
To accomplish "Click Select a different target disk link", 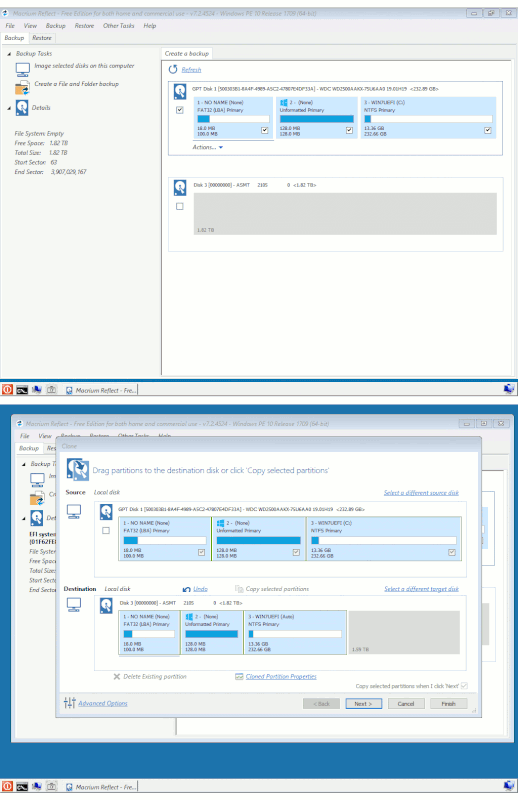I will [421, 589].
